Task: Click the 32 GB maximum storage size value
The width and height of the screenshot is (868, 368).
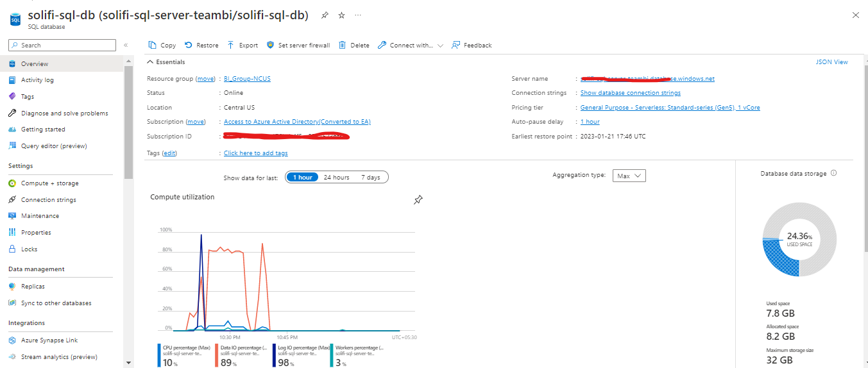Action: pos(779,360)
